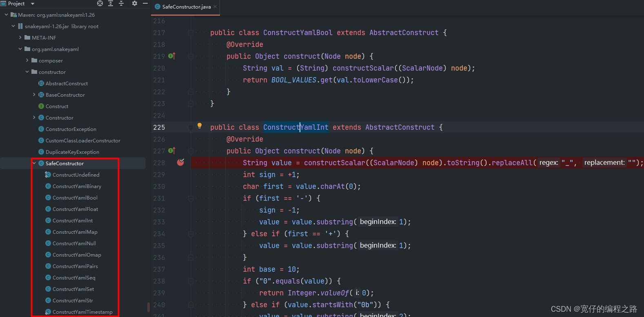This screenshot has width=644, height=317.
Task: Expand the composer package
Action: [27, 60]
